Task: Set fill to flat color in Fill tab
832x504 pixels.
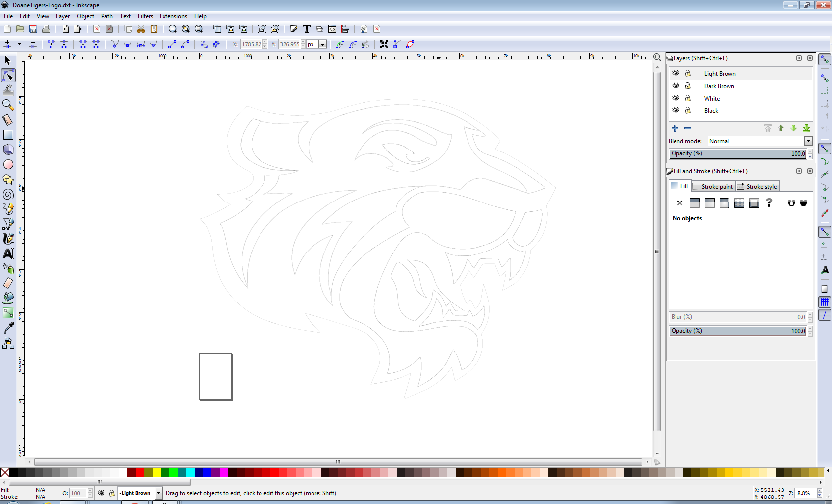Action: 694,203
